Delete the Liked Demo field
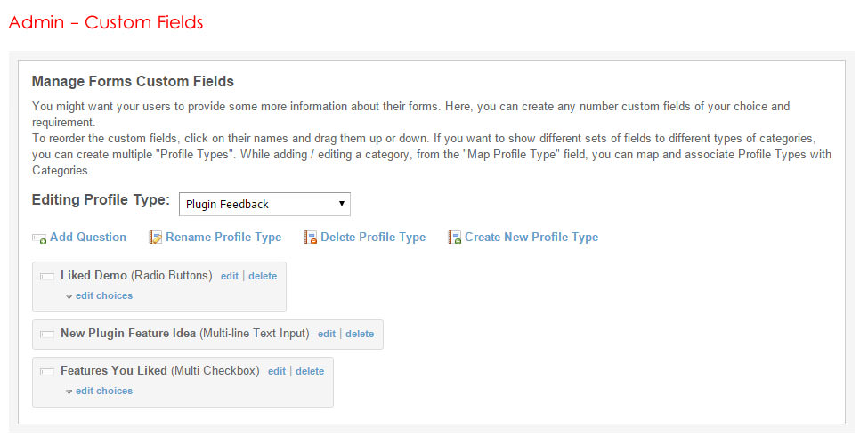This screenshot has width=868, height=444. click(x=263, y=277)
